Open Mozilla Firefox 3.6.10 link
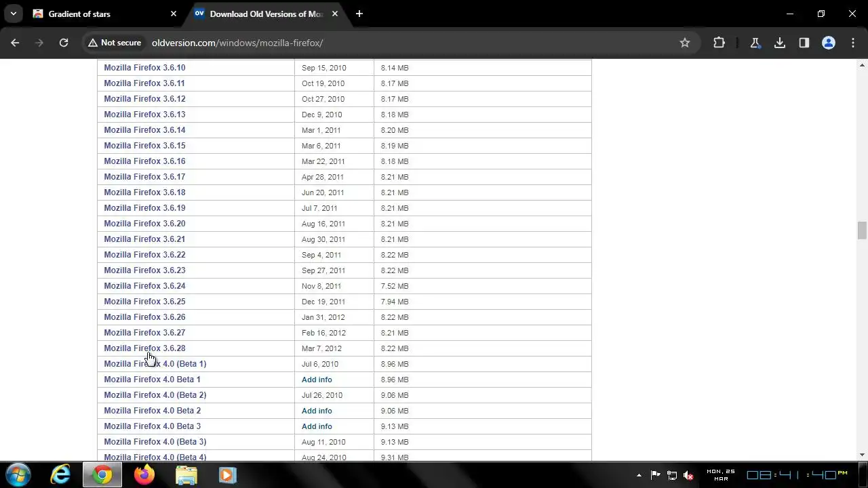868x488 pixels. pyautogui.click(x=144, y=68)
